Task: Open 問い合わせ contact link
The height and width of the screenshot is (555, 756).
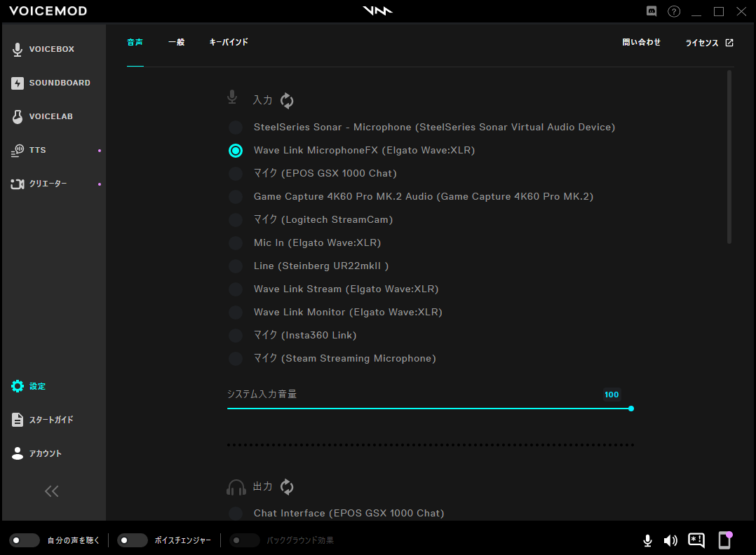Action: point(641,42)
